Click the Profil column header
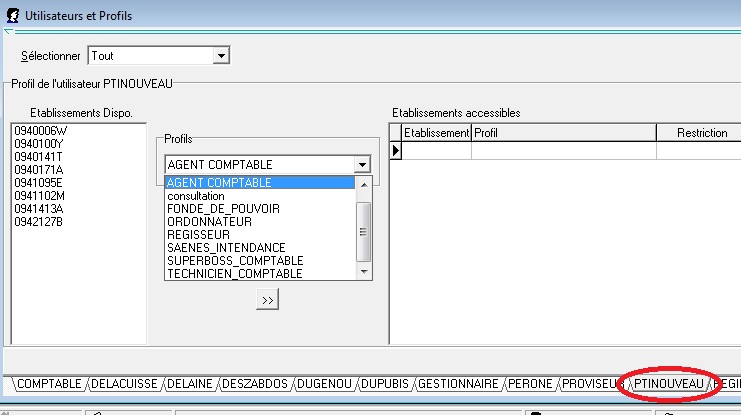This screenshot has width=741, height=415. point(564,133)
